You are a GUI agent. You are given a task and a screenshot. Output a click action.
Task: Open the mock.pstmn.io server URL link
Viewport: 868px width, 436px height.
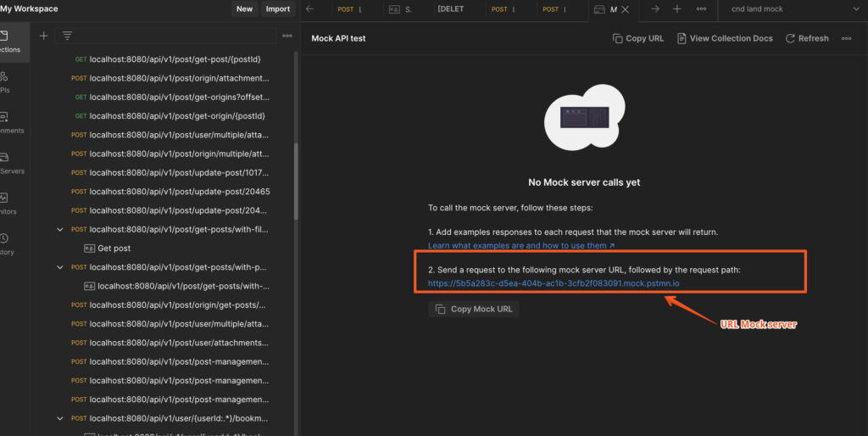(554, 283)
